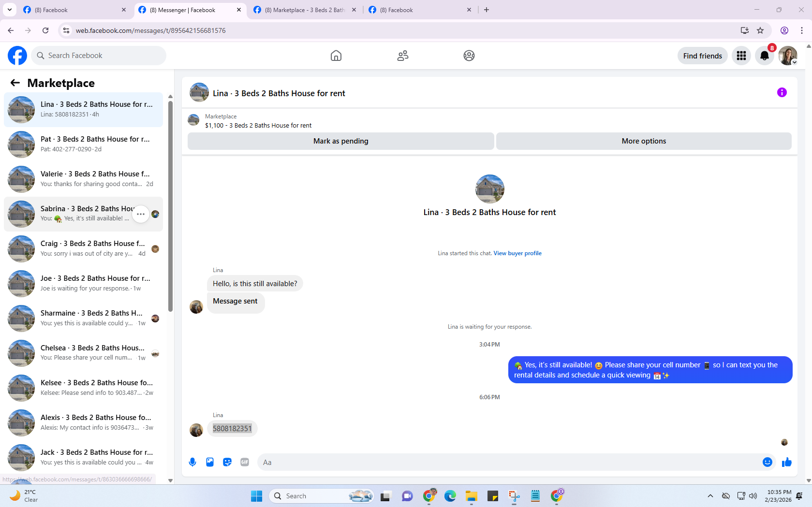Open Microsoft Edge from taskbar
Image resolution: width=812 pixels, height=507 pixels.
(x=450, y=496)
